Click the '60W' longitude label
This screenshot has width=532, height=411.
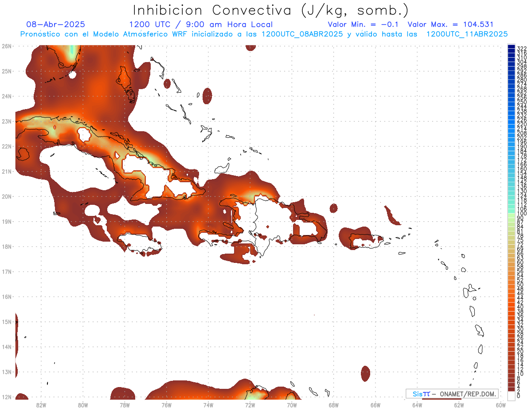(x=501, y=405)
